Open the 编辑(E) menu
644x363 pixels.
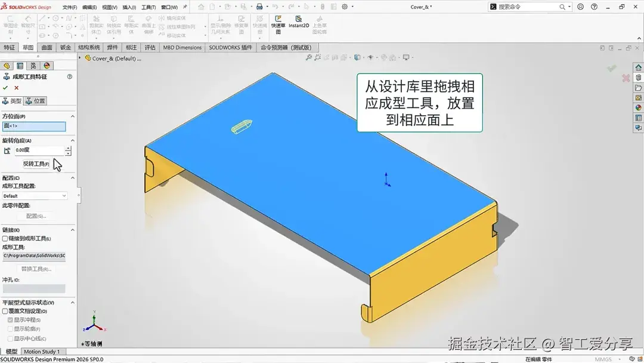(x=89, y=7)
